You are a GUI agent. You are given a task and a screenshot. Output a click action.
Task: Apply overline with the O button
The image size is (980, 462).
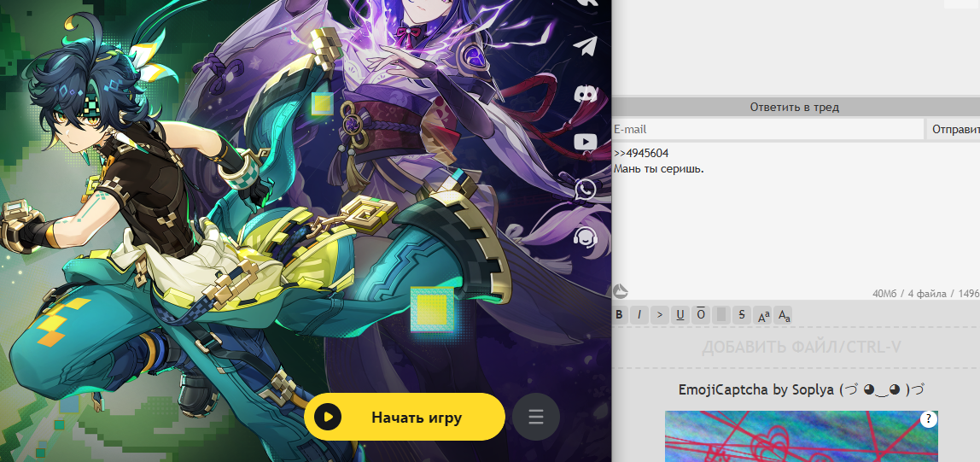[x=701, y=315]
